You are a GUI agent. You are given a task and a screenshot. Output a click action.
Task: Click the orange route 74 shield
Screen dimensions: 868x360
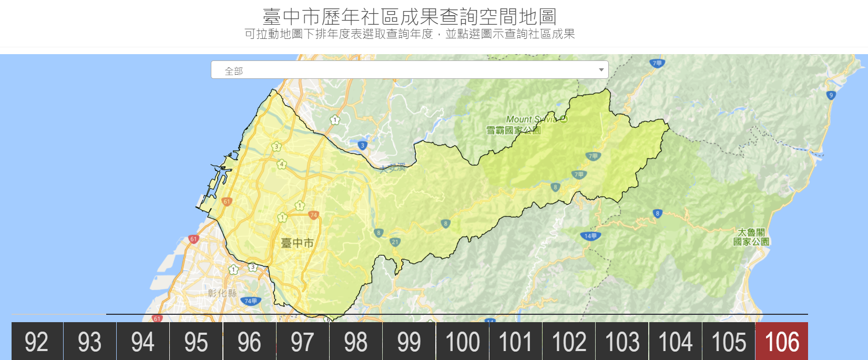pos(314,215)
